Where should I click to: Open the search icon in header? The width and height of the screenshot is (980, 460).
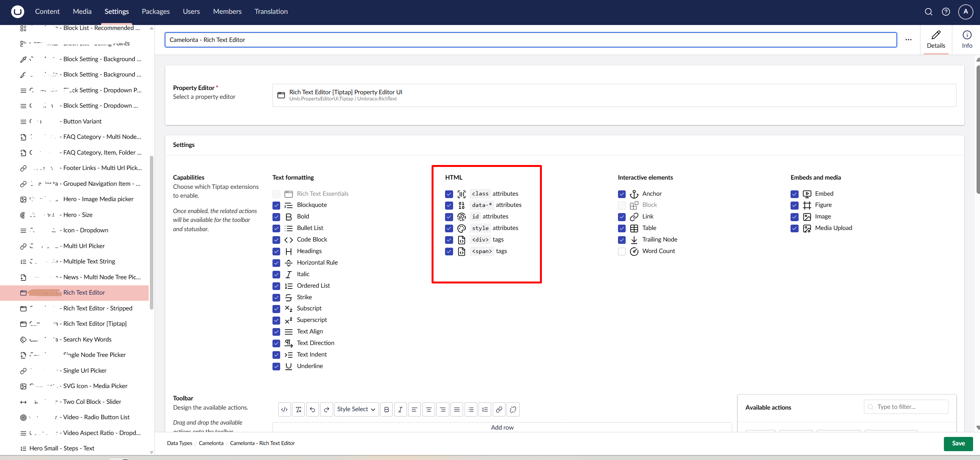929,12
